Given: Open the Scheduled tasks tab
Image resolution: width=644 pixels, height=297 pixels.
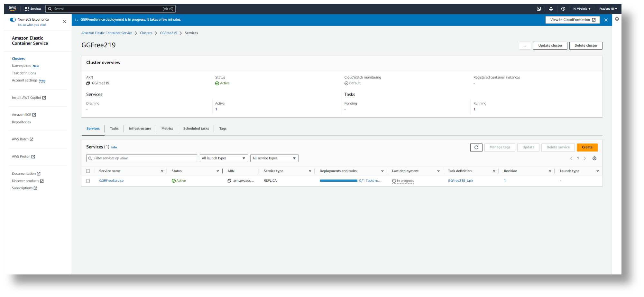Looking at the screenshot, I should [x=196, y=129].
